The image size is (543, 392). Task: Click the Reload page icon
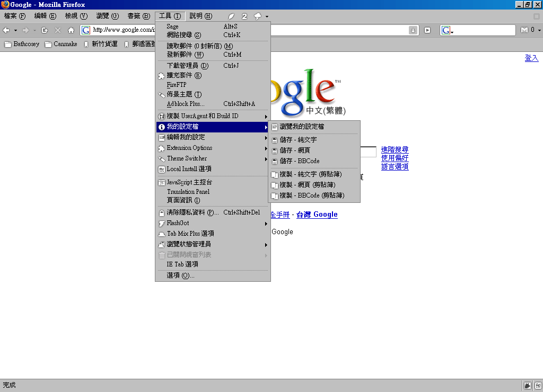click(45, 30)
